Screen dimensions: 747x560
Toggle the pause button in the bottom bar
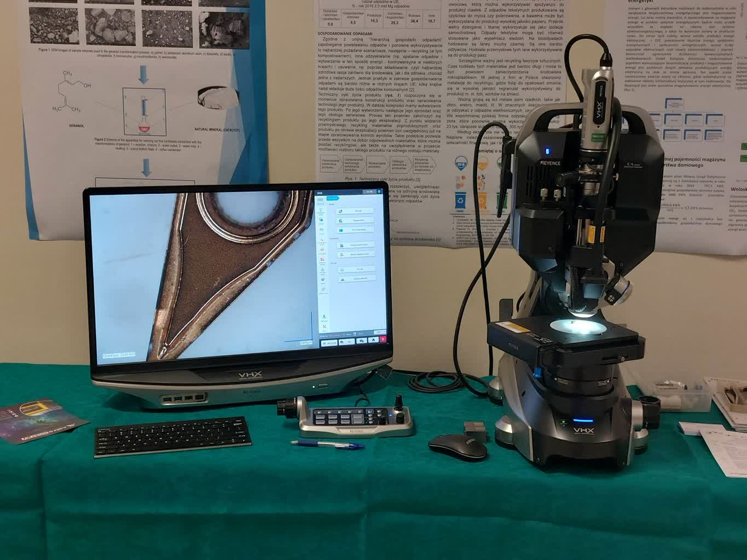(329, 343)
